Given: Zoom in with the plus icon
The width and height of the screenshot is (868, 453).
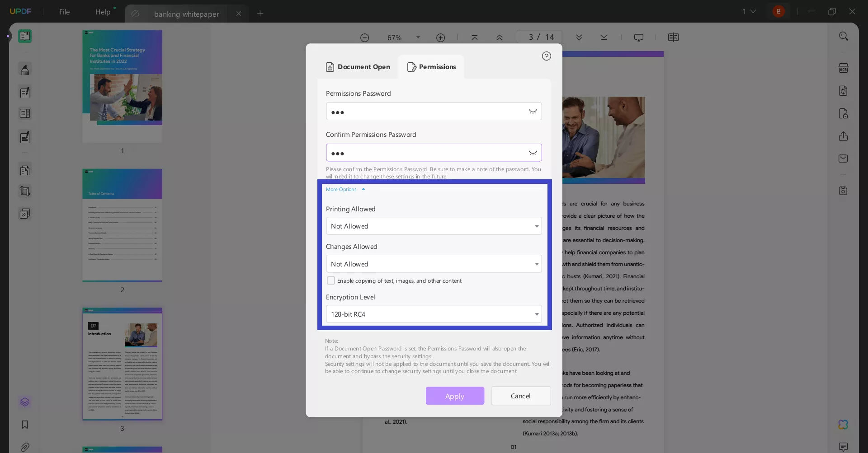Looking at the screenshot, I should point(440,37).
